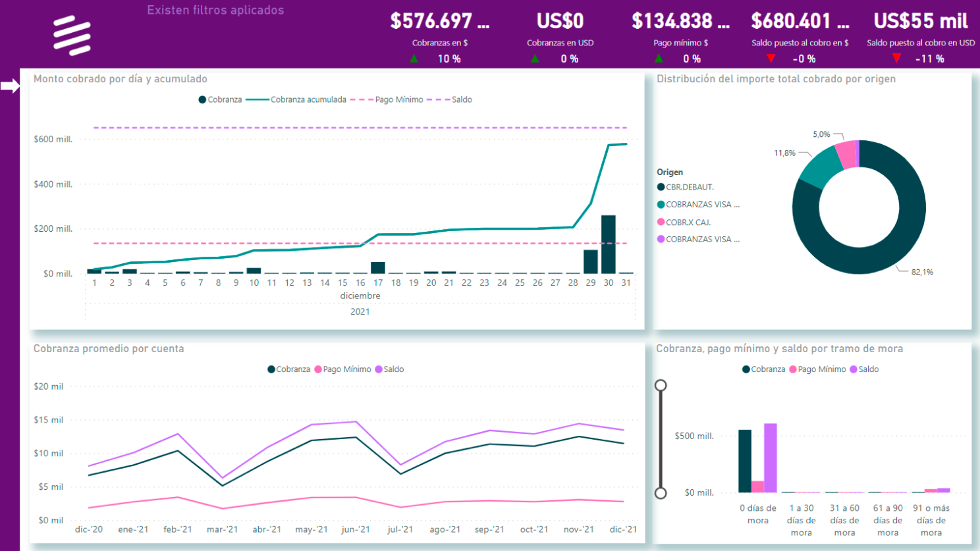Click the Origen legend header
This screenshot has height=551, width=980.
click(670, 172)
